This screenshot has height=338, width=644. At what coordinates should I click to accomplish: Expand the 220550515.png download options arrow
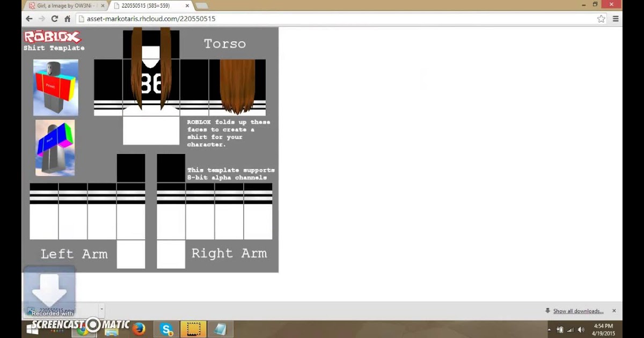(101, 310)
